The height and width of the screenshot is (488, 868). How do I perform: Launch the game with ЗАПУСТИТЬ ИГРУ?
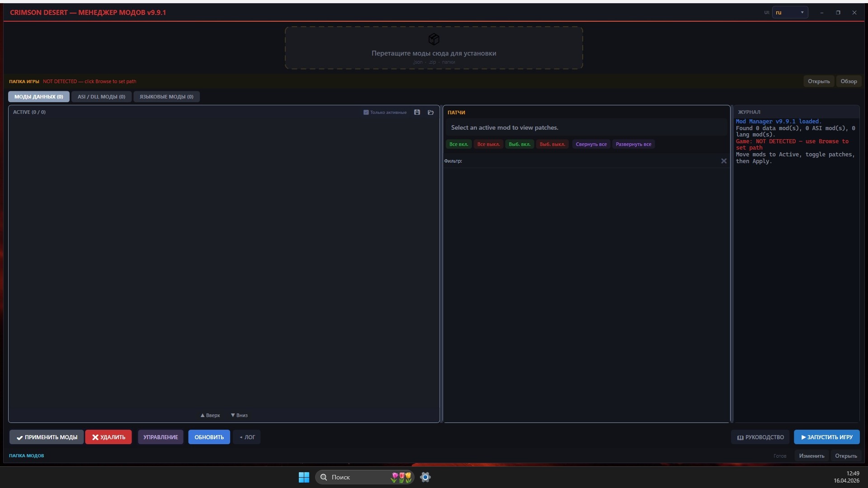coord(827,437)
